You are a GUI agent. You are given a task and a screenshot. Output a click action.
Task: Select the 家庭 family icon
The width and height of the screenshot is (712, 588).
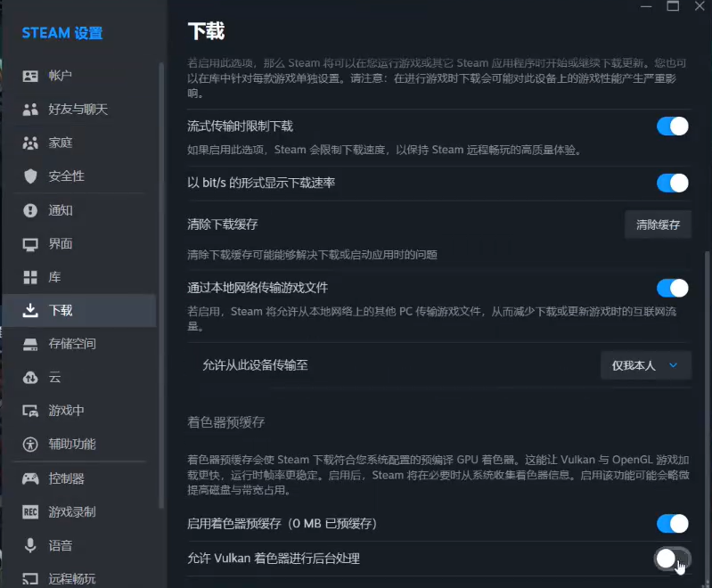30,143
